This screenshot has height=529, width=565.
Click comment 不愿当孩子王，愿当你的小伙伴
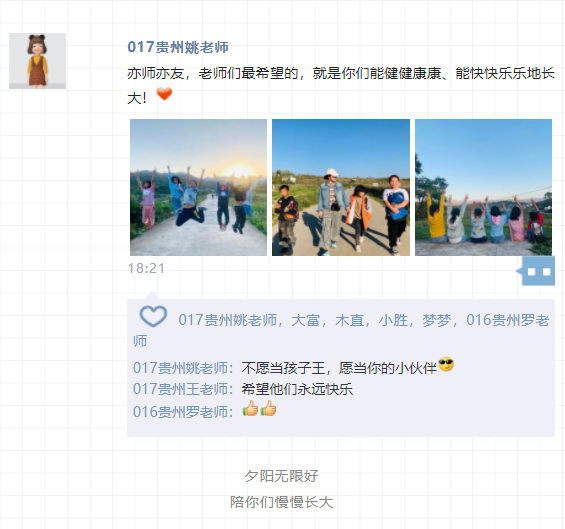pos(339,368)
